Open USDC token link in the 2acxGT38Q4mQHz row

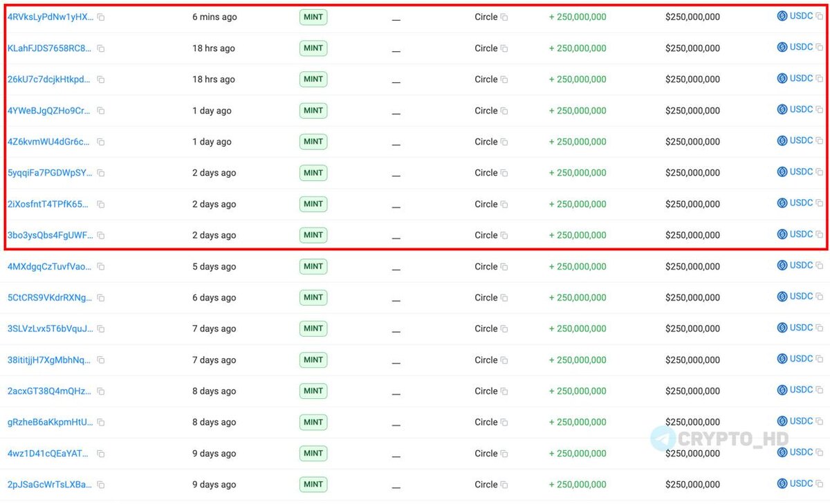[801, 390]
